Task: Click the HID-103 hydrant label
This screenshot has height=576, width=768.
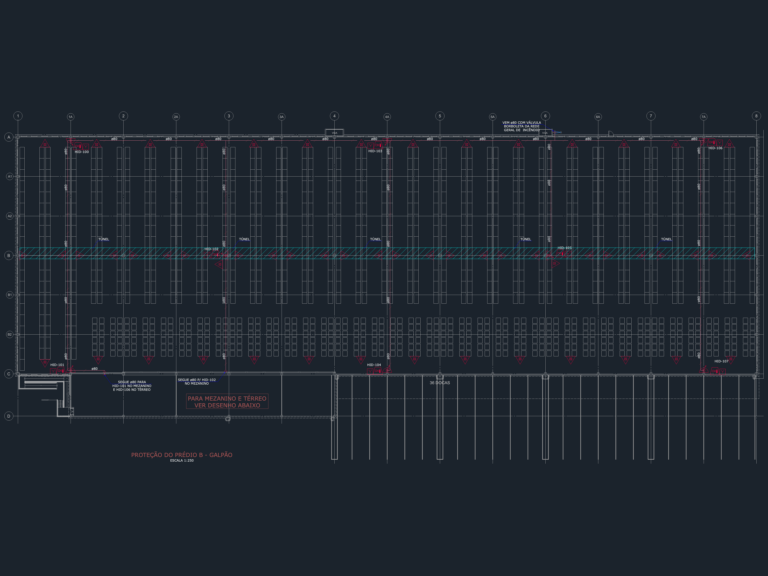Action: coord(375,152)
